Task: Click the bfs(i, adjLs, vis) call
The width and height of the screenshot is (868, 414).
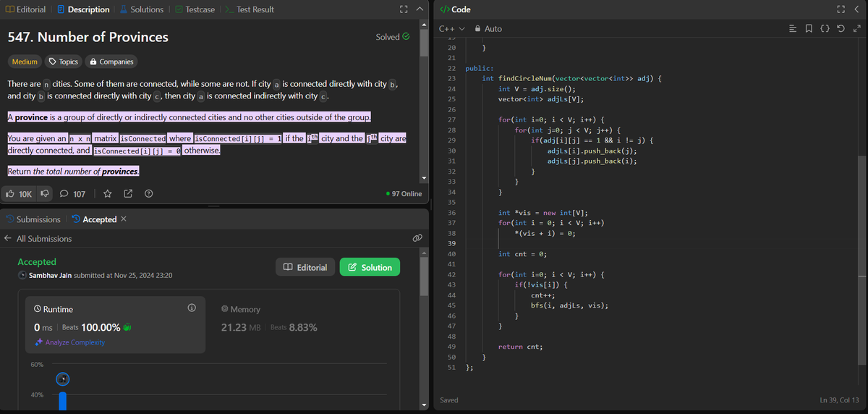Action: (x=569, y=305)
